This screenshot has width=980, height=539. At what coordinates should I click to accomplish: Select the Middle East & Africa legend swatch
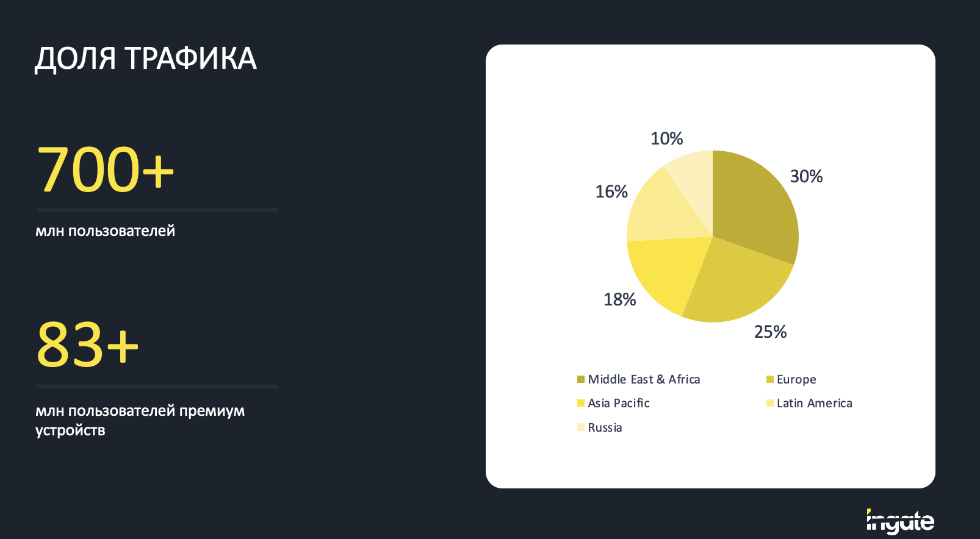pos(581,379)
